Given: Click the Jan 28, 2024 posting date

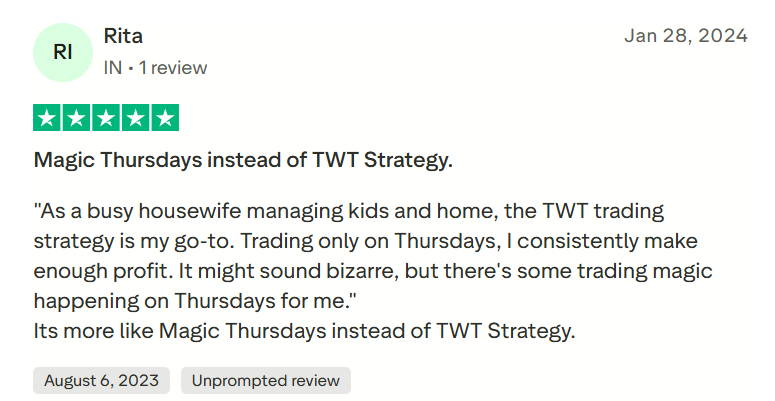Looking at the screenshot, I should [685, 36].
